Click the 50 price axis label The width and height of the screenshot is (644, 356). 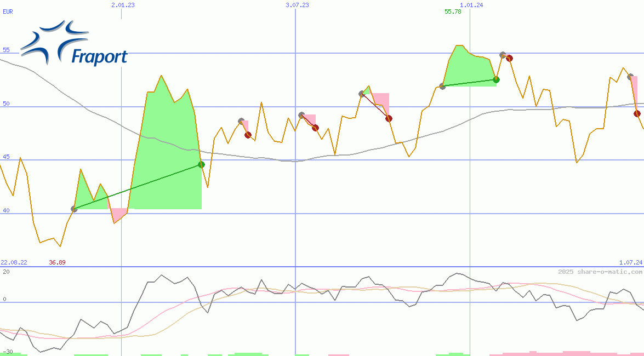5,104
